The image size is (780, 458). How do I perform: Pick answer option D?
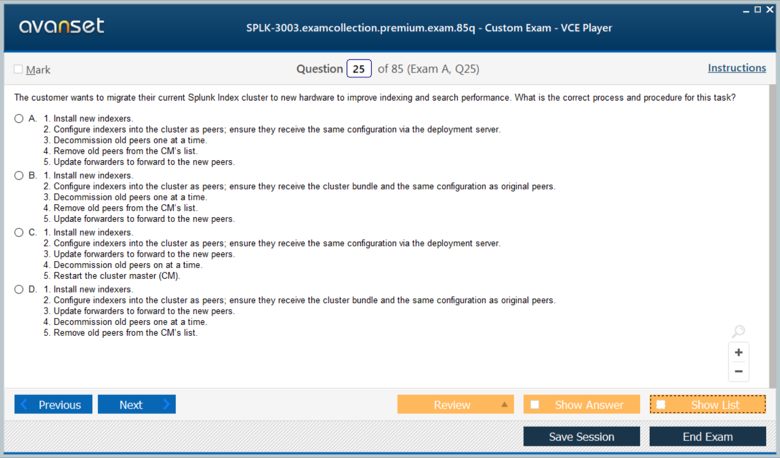click(x=19, y=289)
